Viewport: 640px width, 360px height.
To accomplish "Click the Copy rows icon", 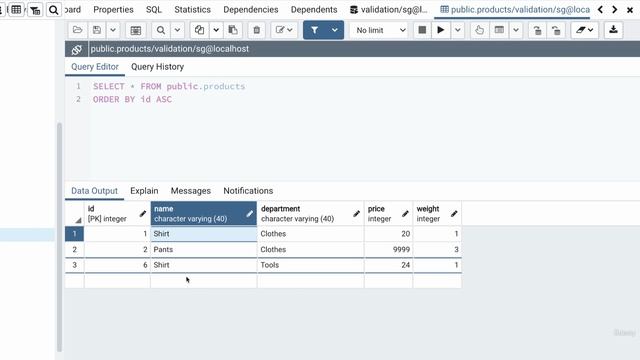I will click(x=199, y=30).
